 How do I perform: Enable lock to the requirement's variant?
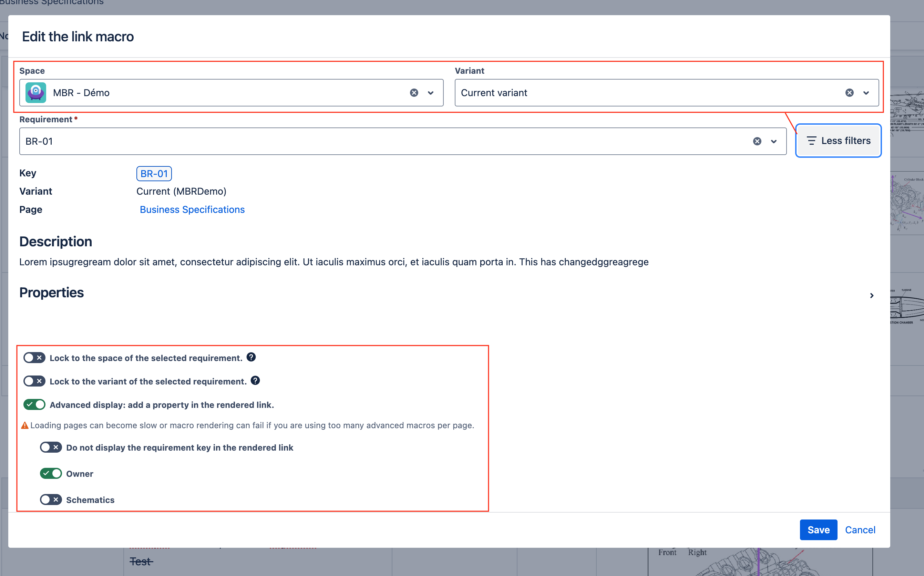pos(34,381)
